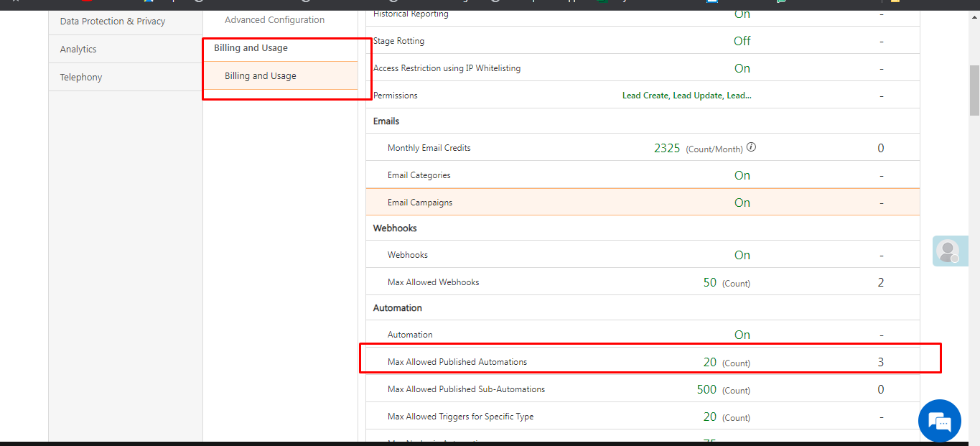Open the blue chat bubble widget
980x446 pixels.
click(939, 421)
